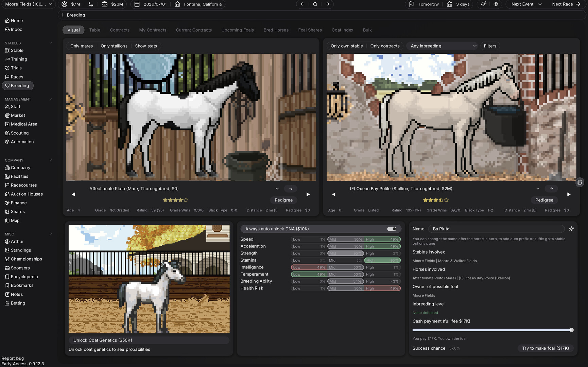This screenshot has height=367, width=588.
Task: Show previous mare with left triangle
Action: [73, 194]
